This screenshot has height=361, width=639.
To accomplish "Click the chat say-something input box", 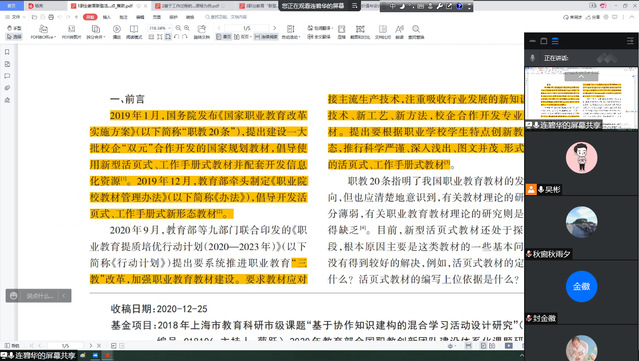I will [40, 296].
